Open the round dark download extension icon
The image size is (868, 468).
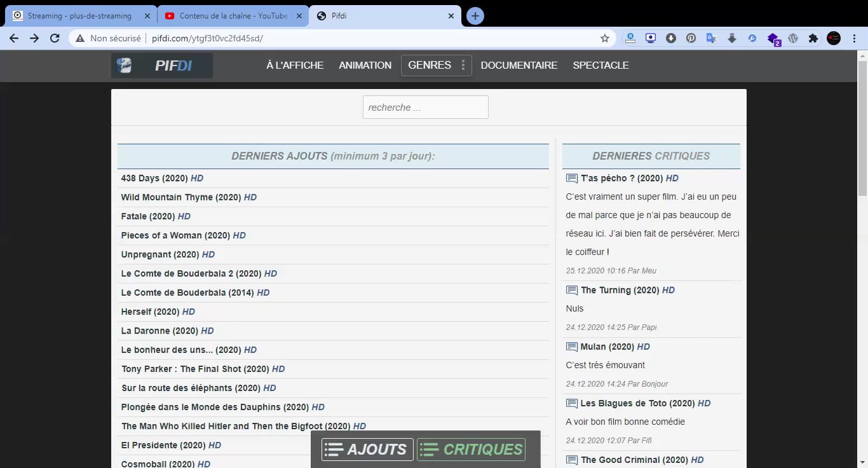(670, 38)
